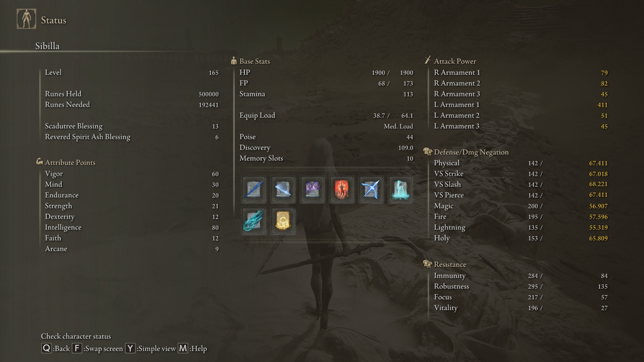Click the Q Back button
The width and height of the screenshot is (644, 362).
pos(46,348)
